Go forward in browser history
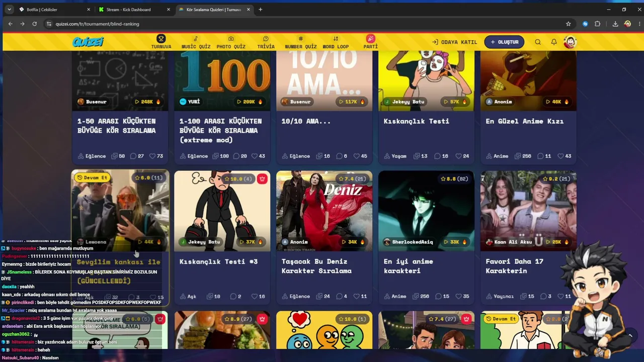The image size is (644, 362). click(23, 24)
